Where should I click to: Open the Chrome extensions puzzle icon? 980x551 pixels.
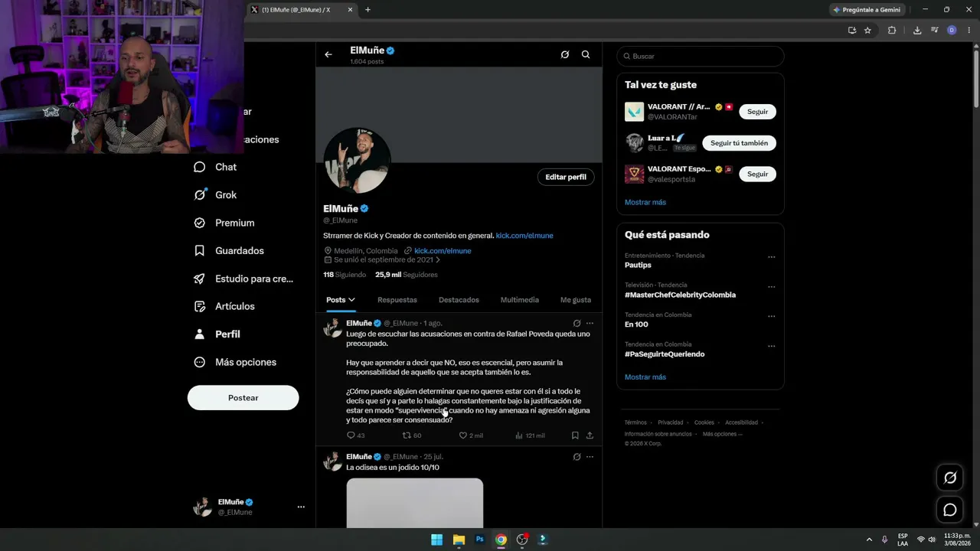pos(892,31)
